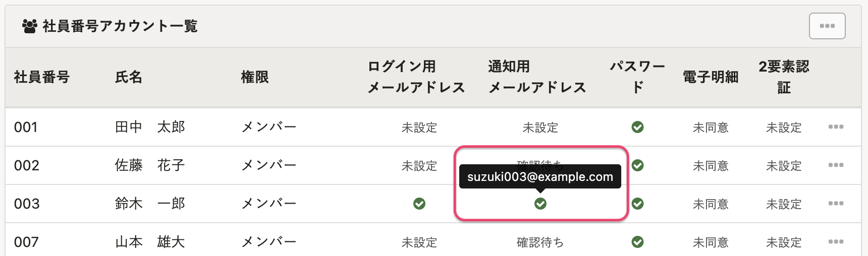Click login email check icon for 鈴木 一郎
868x256 pixels.
(x=419, y=204)
